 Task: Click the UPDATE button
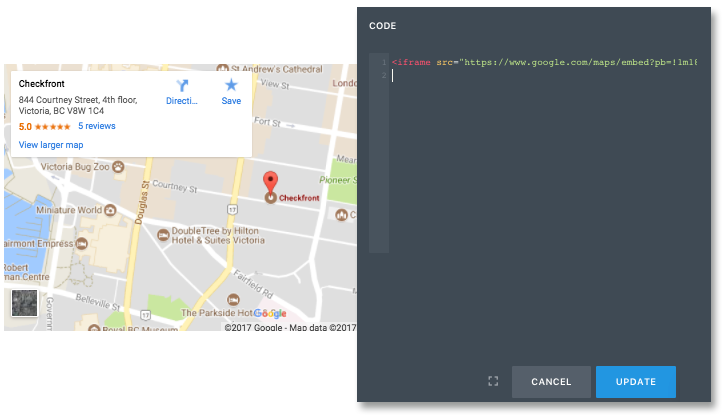click(636, 382)
